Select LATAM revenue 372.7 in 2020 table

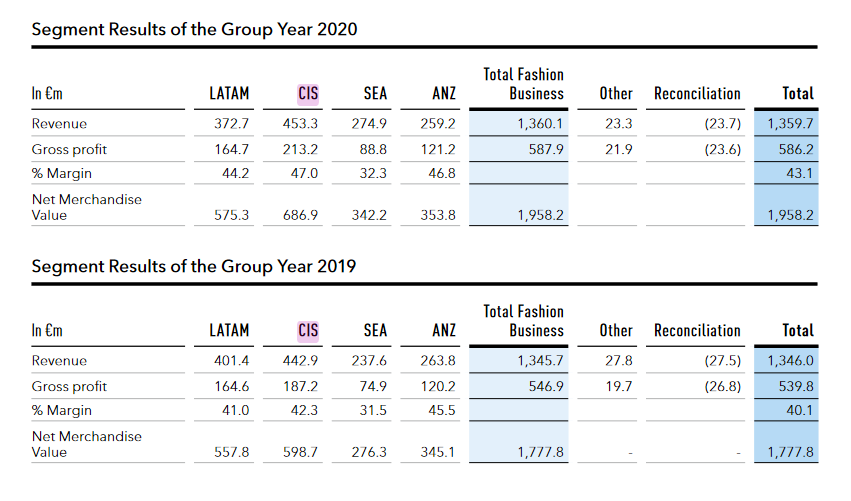231,124
